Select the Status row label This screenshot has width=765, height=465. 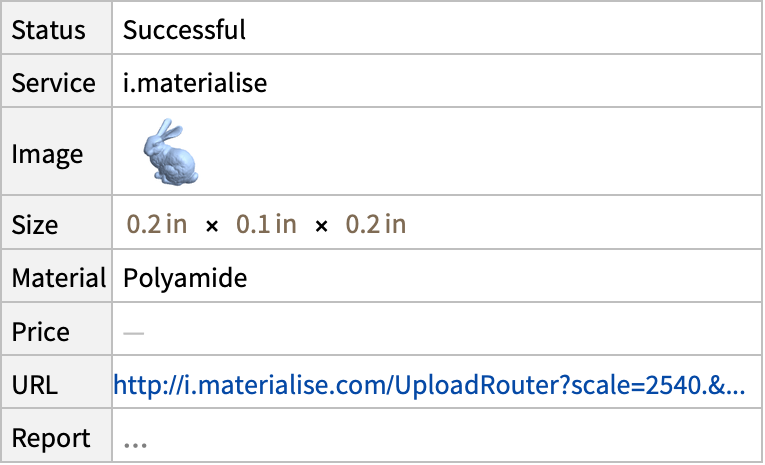point(48,30)
